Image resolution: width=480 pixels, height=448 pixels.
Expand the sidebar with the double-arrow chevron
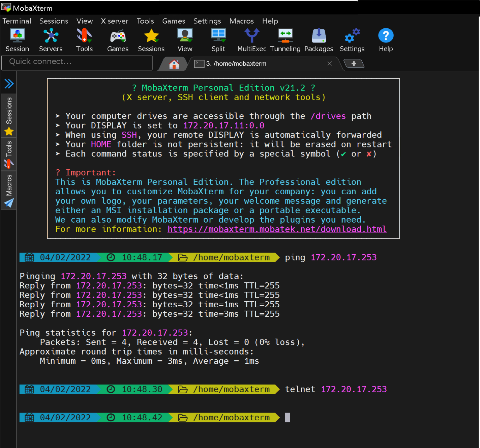pyautogui.click(x=9, y=84)
